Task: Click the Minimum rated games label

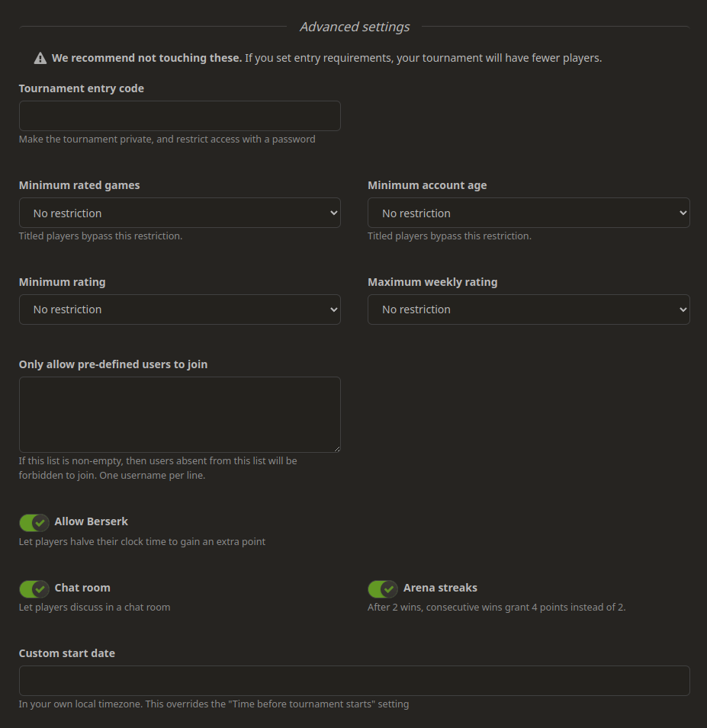Action: [79, 185]
